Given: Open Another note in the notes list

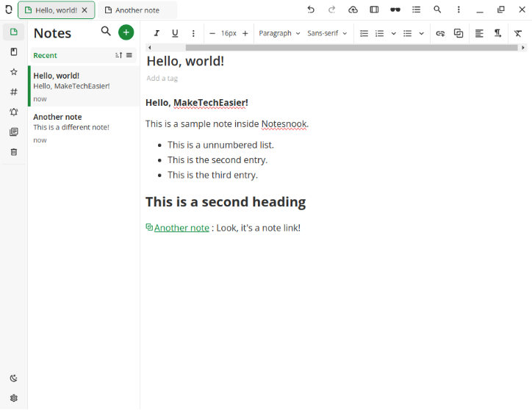Looking at the screenshot, I should [84, 128].
